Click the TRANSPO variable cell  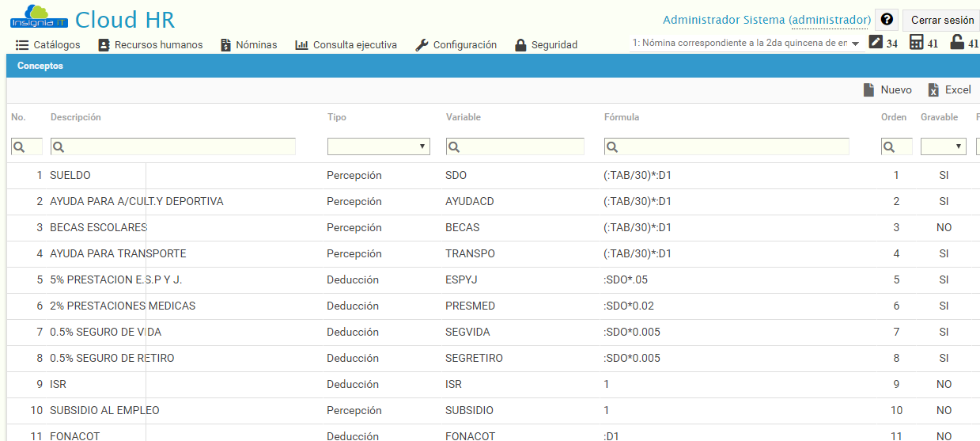point(470,253)
